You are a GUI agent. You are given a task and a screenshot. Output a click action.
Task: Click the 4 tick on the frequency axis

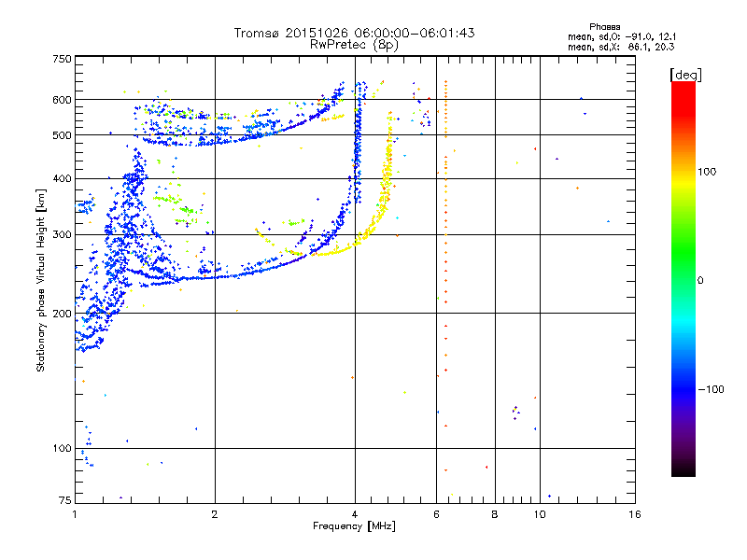tap(355, 514)
